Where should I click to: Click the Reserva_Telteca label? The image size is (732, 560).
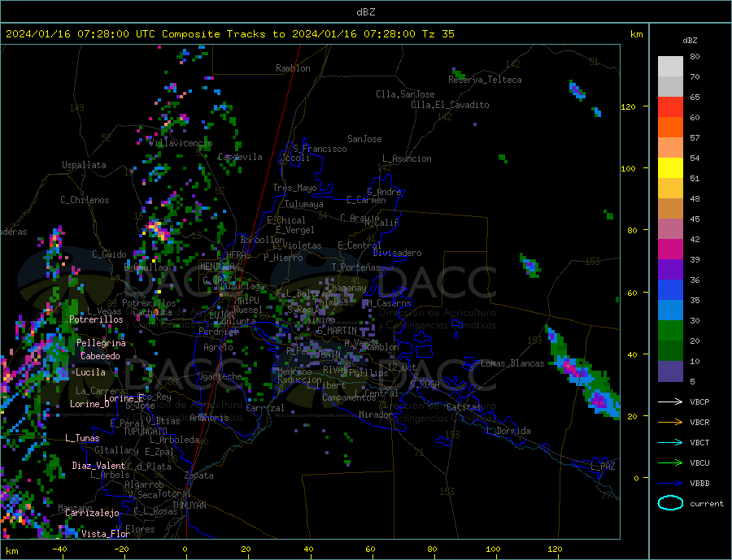click(x=485, y=80)
